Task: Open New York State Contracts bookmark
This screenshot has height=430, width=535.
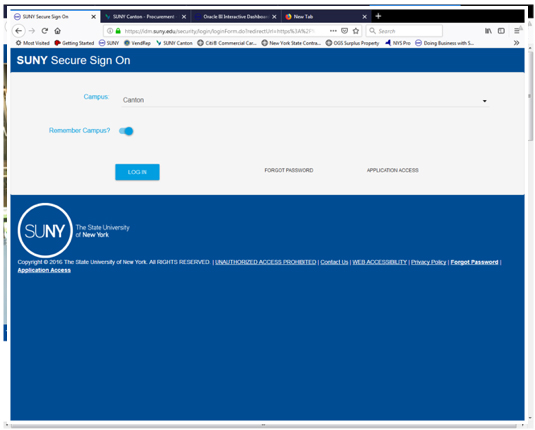Action: pos(291,43)
